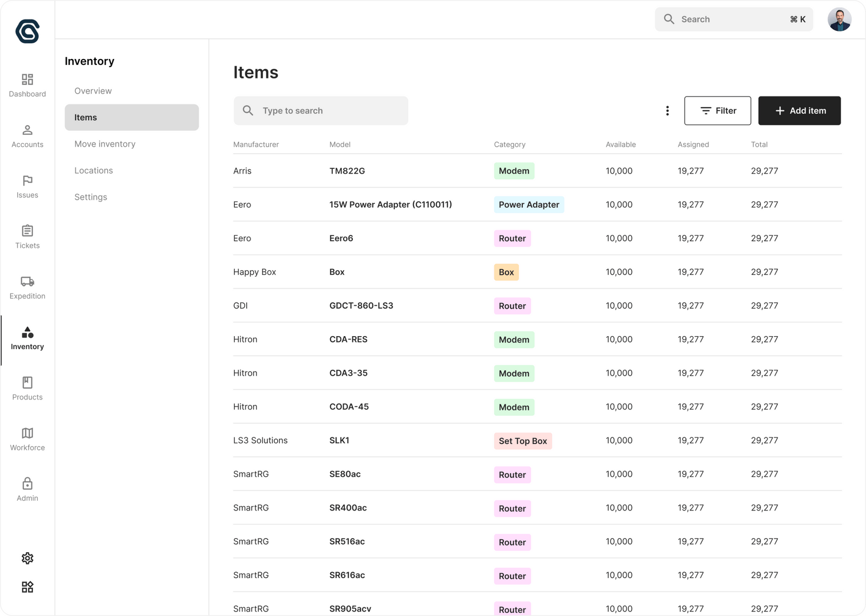866x616 pixels.
Task: Click the Add item button
Action: (x=799, y=110)
